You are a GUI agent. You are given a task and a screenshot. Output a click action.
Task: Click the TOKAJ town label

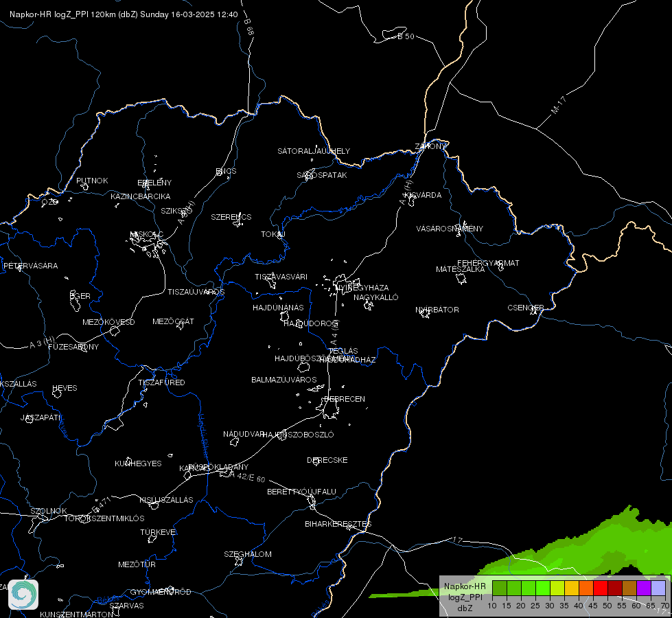coord(273,234)
